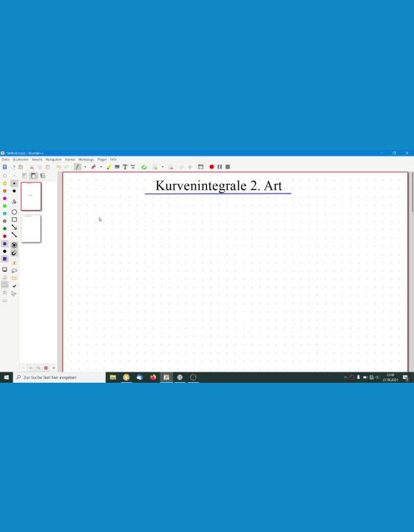Open custom color square selector
Viewport: 414px width, 532px height.
4,259
